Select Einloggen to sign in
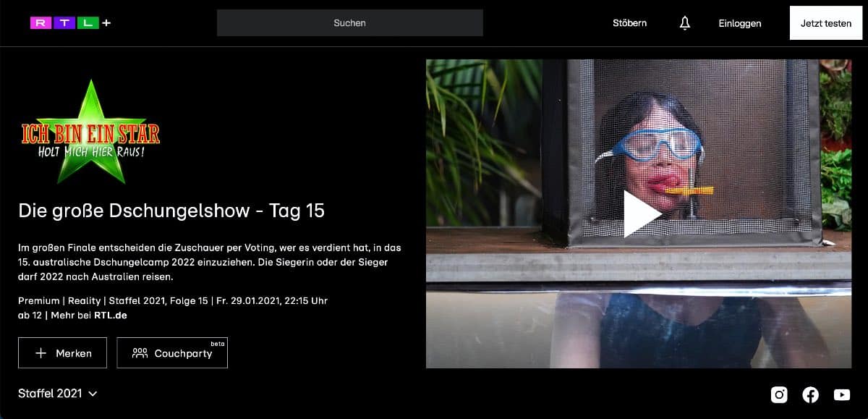 [740, 23]
